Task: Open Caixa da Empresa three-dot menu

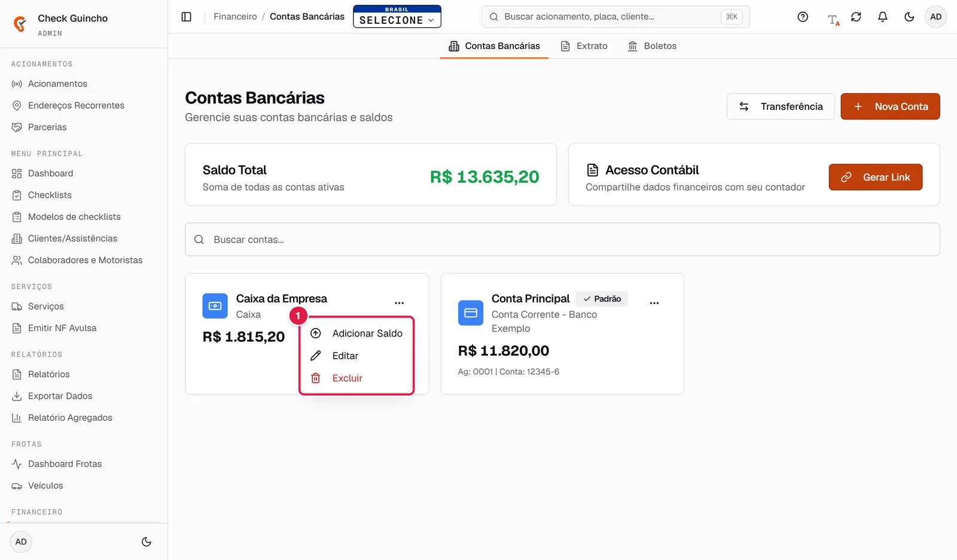Action: point(399,303)
